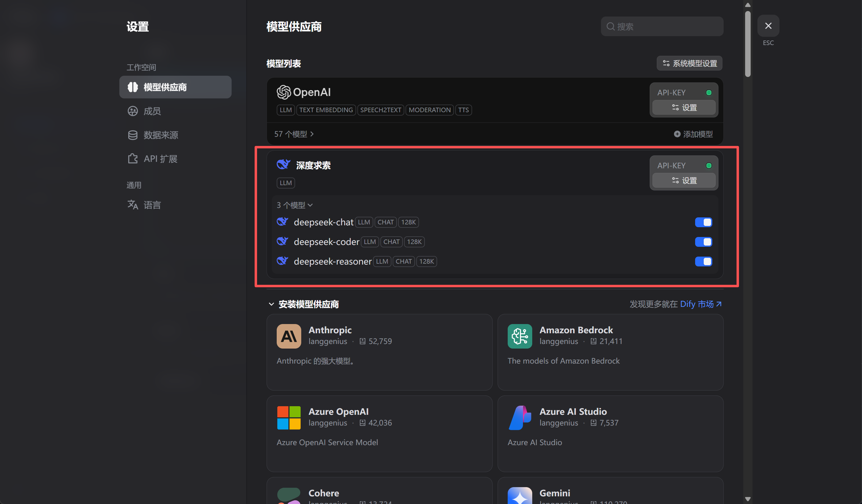The height and width of the screenshot is (504, 862).
Task: Click the 128K tag on deepseek-chat
Action: (408, 222)
